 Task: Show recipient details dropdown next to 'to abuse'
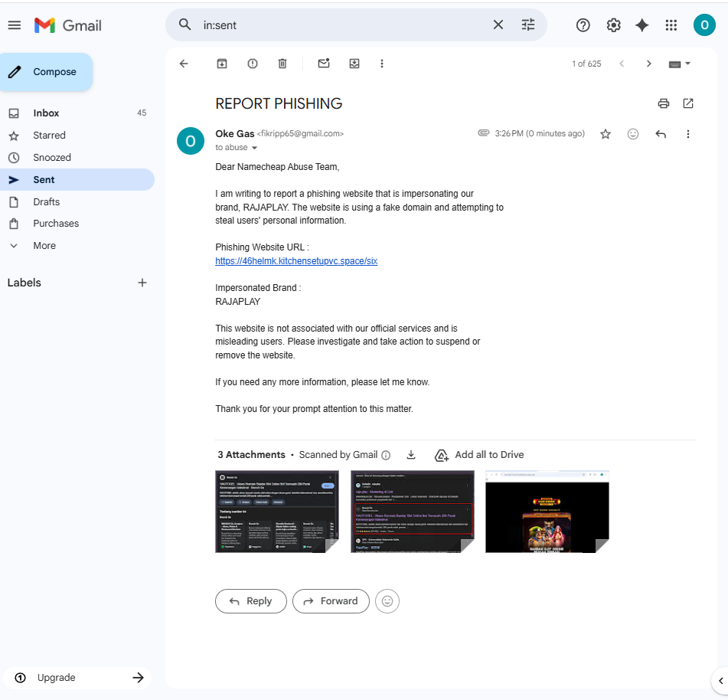[254, 148]
